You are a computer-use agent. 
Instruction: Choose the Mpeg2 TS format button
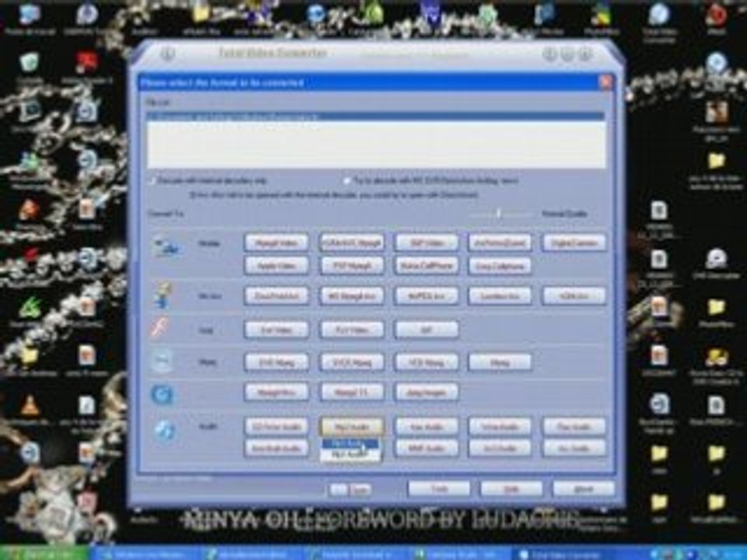coord(352,392)
